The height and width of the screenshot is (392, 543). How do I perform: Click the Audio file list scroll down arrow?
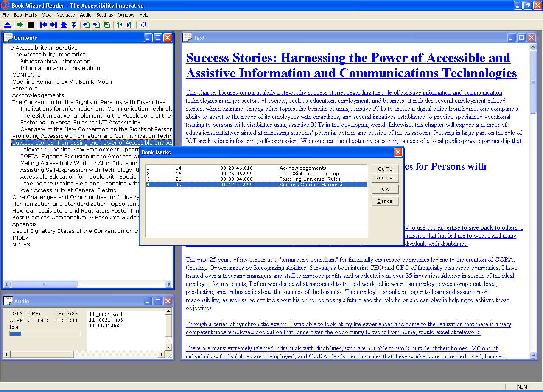pos(169,347)
